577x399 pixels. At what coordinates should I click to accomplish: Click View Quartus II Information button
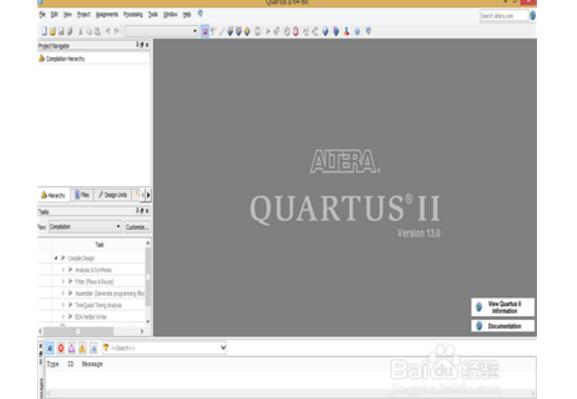(x=503, y=307)
